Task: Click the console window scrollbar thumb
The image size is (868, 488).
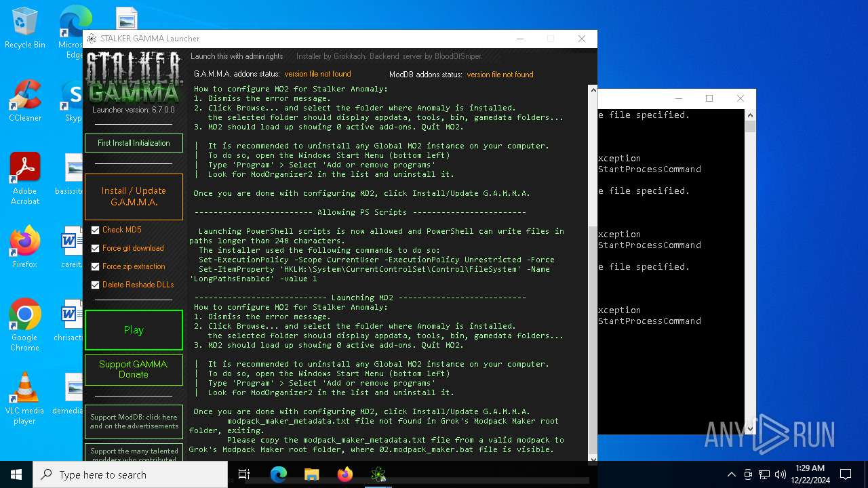Action: [750, 127]
